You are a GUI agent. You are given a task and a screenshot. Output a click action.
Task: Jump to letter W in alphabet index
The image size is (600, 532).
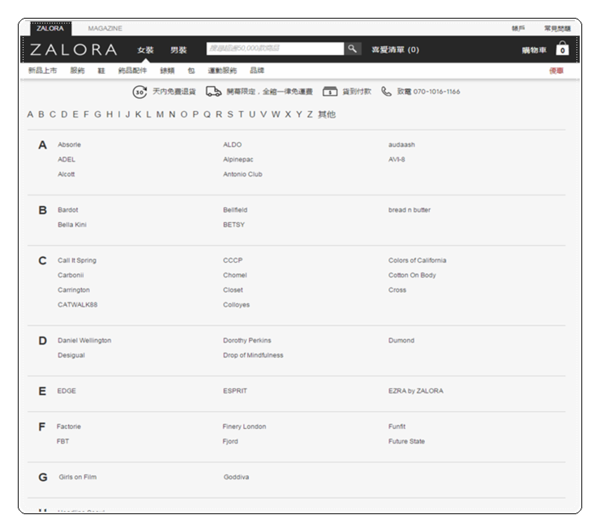(276, 114)
